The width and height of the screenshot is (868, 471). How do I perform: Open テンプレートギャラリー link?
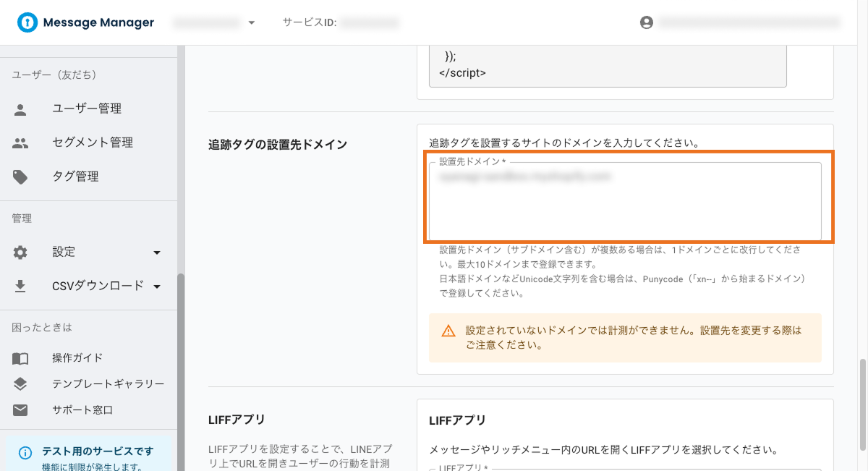[x=109, y=383]
